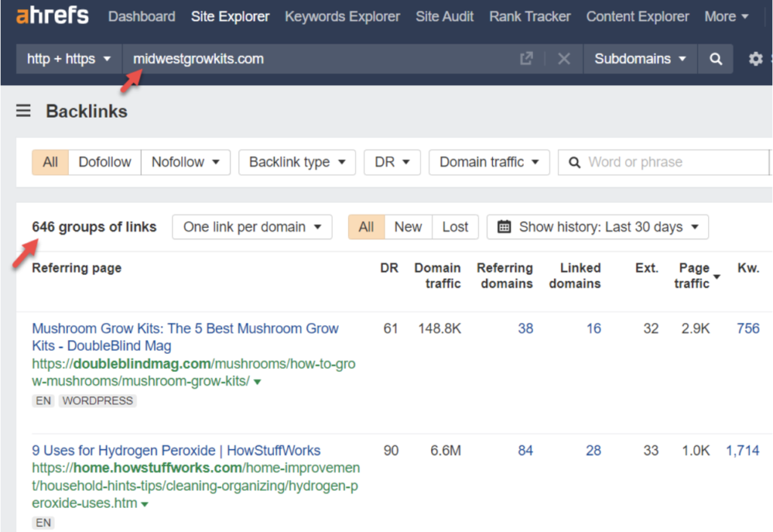Screen dimensions: 773x532
Task: Open settings gear icon
Action: point(755,59)
